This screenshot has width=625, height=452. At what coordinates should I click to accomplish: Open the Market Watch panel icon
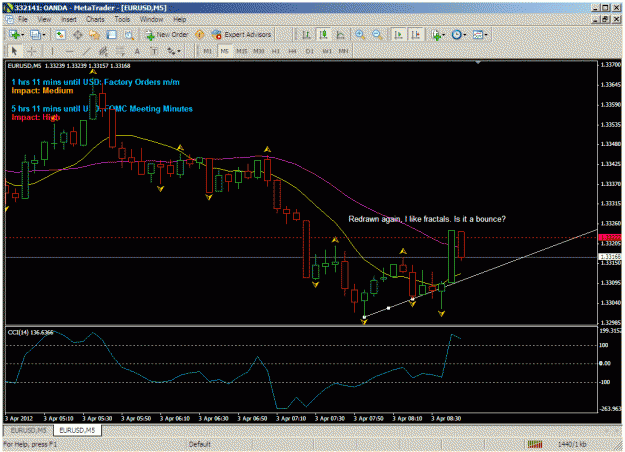click(61, 35)
